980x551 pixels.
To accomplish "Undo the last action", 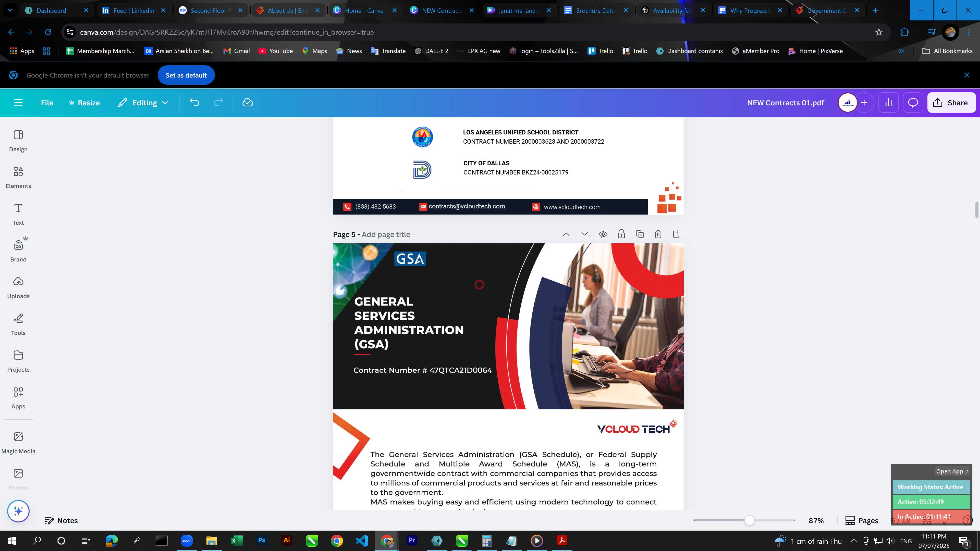I will (x=194, y=103).
